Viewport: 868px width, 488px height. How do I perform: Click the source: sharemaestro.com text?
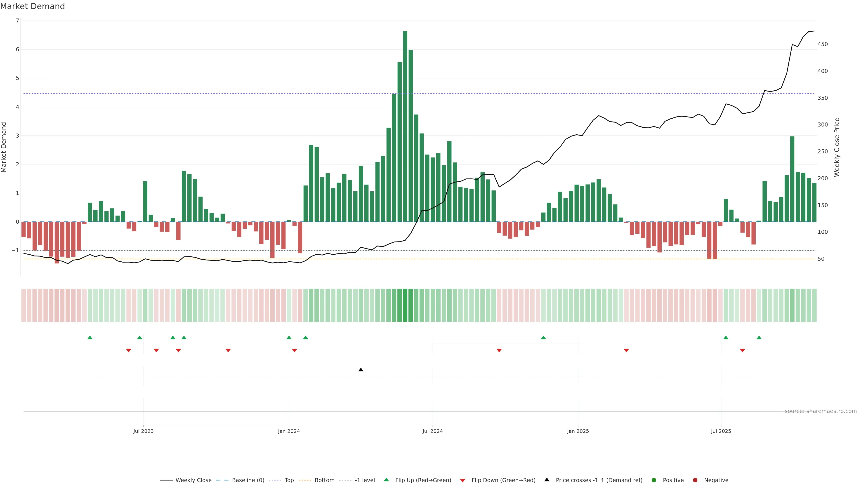821,411
